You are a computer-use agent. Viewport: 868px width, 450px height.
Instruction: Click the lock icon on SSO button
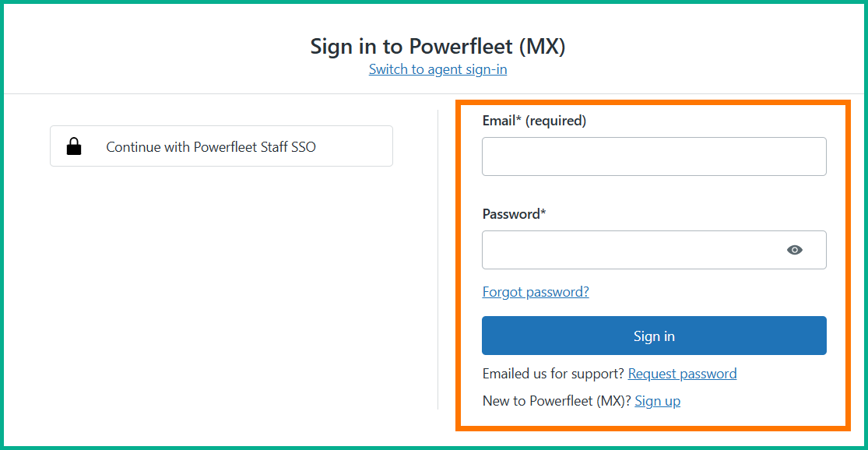(x=74, y=146)
